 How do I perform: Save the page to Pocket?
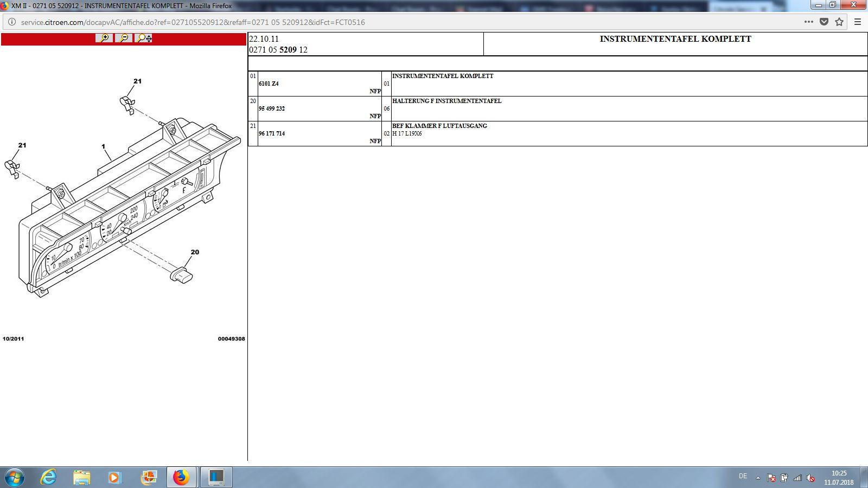pyautogui.click(x=824, y=22)
